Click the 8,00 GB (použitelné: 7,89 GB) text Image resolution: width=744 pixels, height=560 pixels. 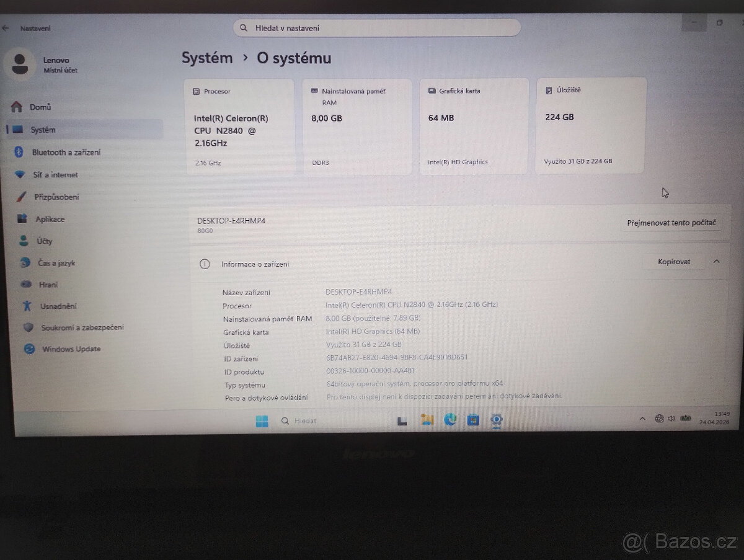(373, 318)
